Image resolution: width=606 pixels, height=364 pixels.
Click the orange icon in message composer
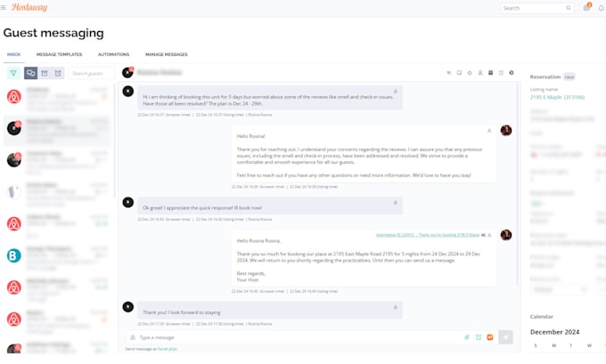point(489,337)
